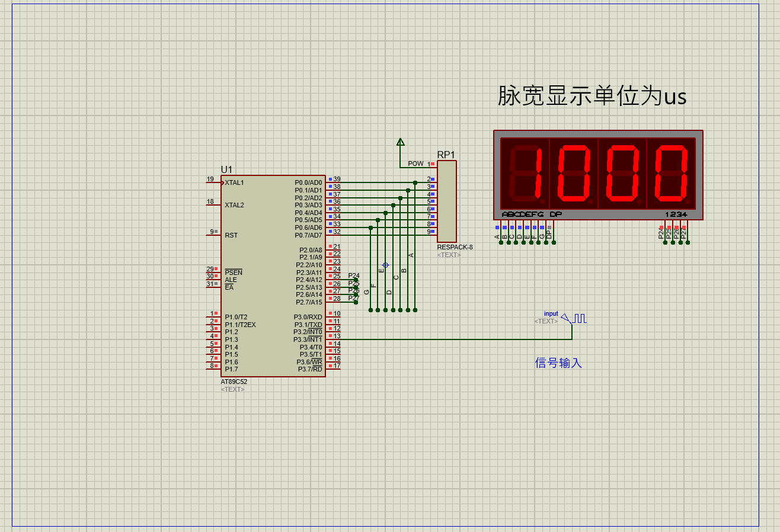780x532 pixels.
Task: Click the ABCDEFG legend on the display
Action: (x=522, y=214)
